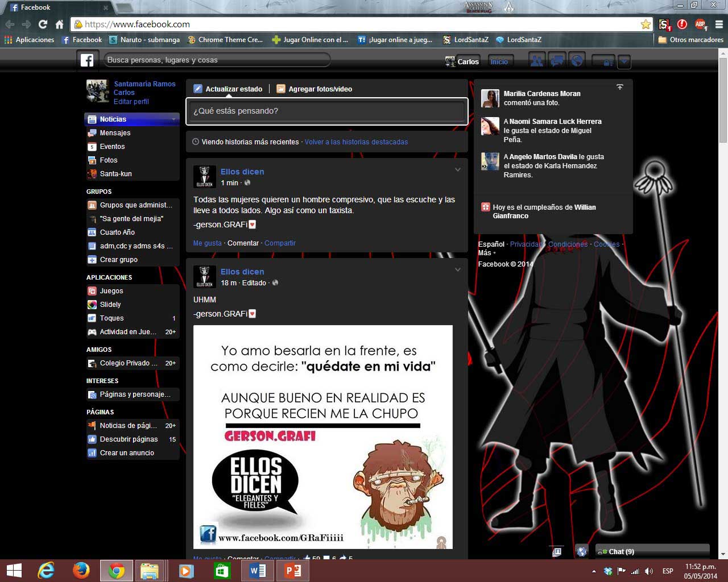The image size is (728, 582).
Task: Open Fotos in left sidebar
Action: point(132,160)
